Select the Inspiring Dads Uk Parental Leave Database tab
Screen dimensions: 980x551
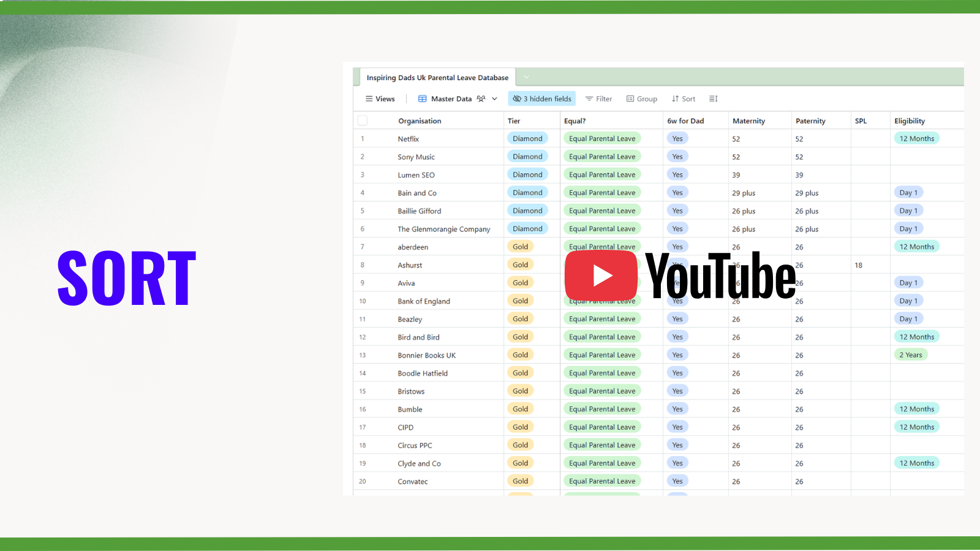click(x=437, y=78)
